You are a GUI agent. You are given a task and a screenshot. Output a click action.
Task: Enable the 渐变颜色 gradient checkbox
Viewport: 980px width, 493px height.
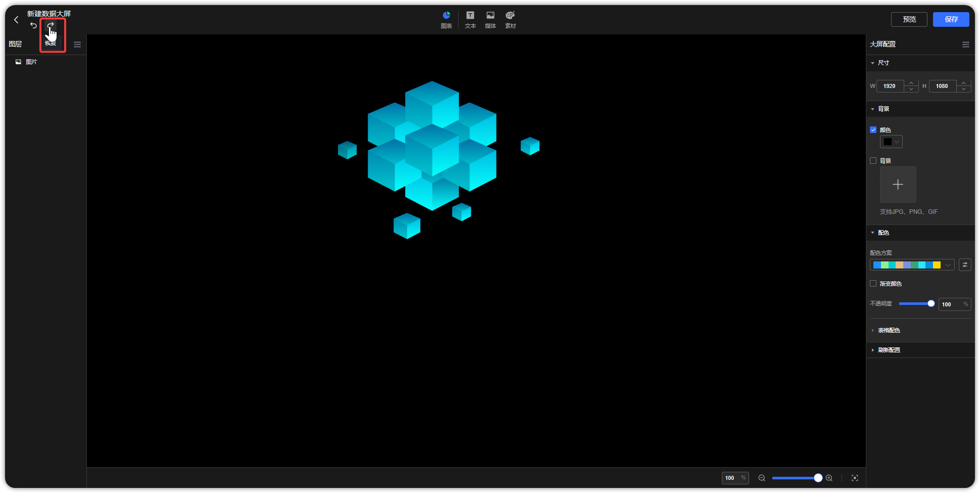click(x=873, y=284)
